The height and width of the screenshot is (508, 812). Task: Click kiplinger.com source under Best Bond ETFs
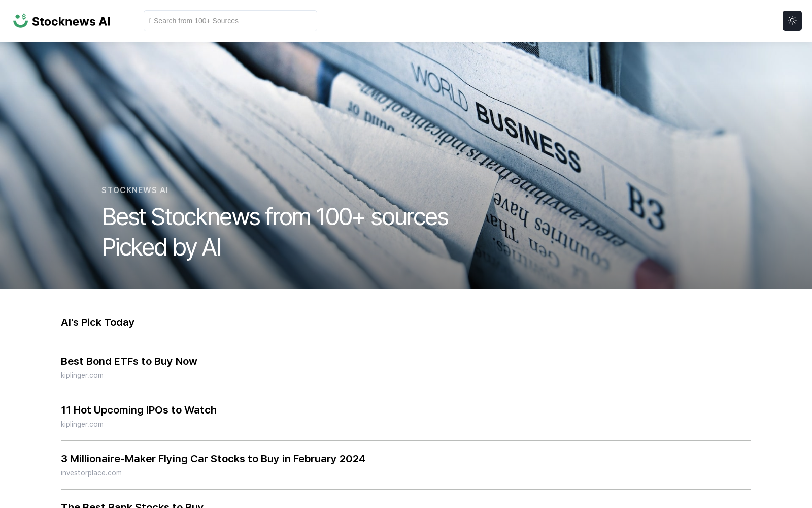(82, 375)
